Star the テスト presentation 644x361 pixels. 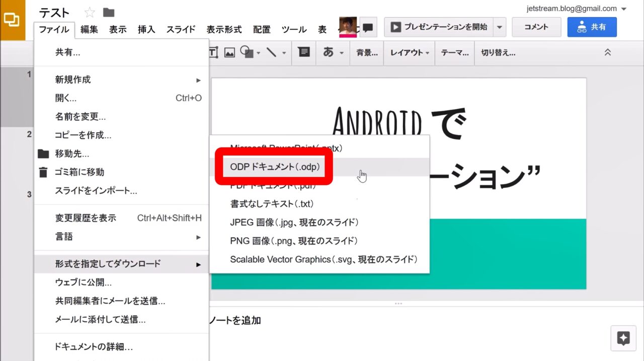(90, 13)
